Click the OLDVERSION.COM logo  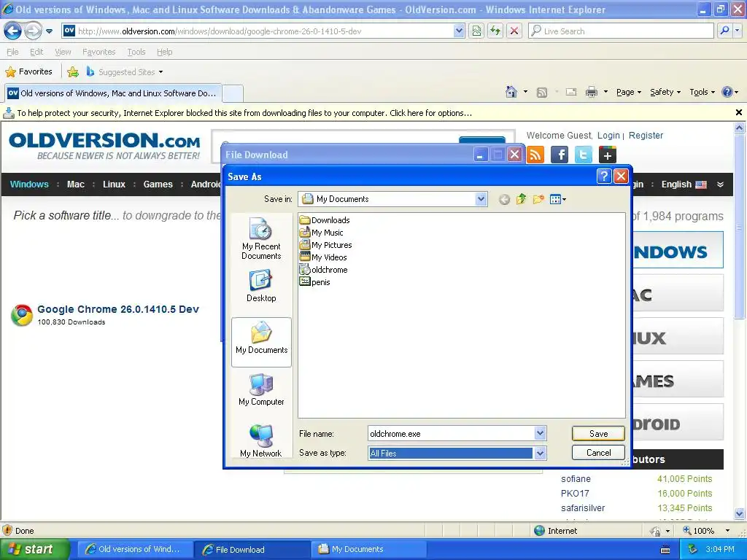point(104,146)
